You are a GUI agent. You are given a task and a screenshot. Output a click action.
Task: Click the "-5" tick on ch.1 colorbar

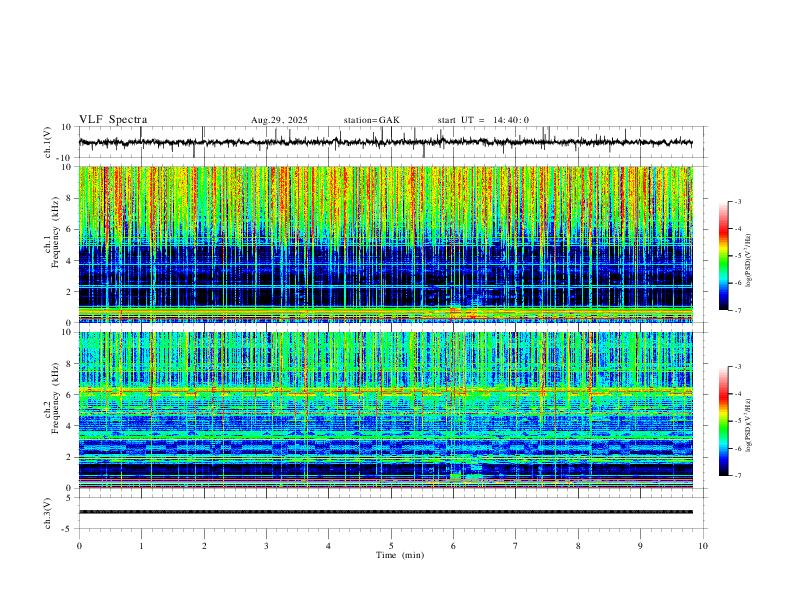click(x=737, y=256)
